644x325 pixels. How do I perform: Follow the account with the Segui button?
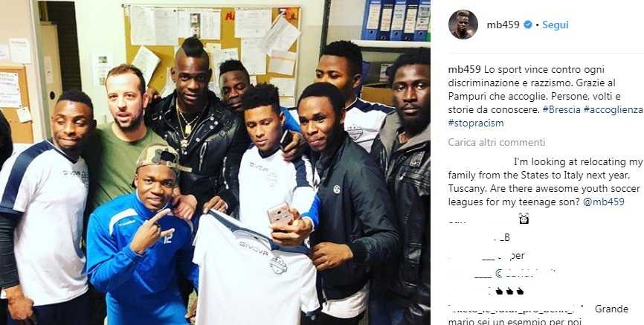point(556,25)
